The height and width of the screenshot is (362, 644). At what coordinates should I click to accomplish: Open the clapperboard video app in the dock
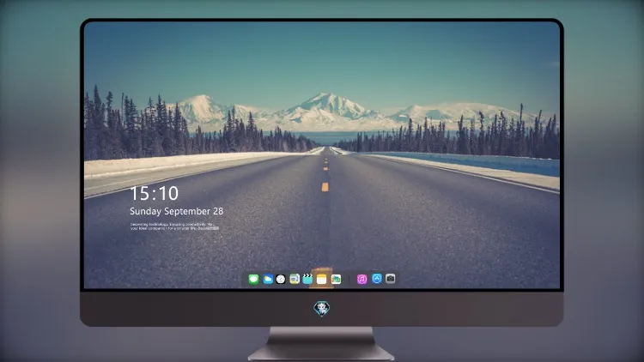pos(307,279)
